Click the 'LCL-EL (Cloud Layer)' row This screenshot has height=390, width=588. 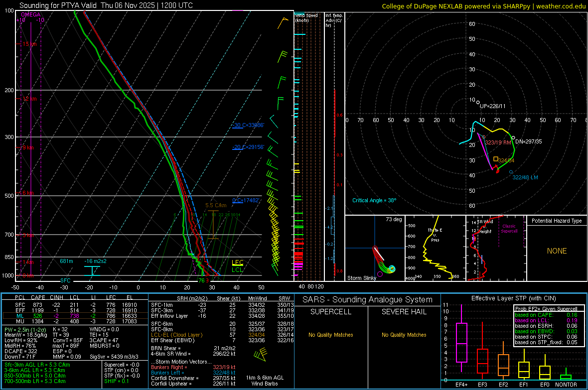pyautogui.click(x=221, y=335)
